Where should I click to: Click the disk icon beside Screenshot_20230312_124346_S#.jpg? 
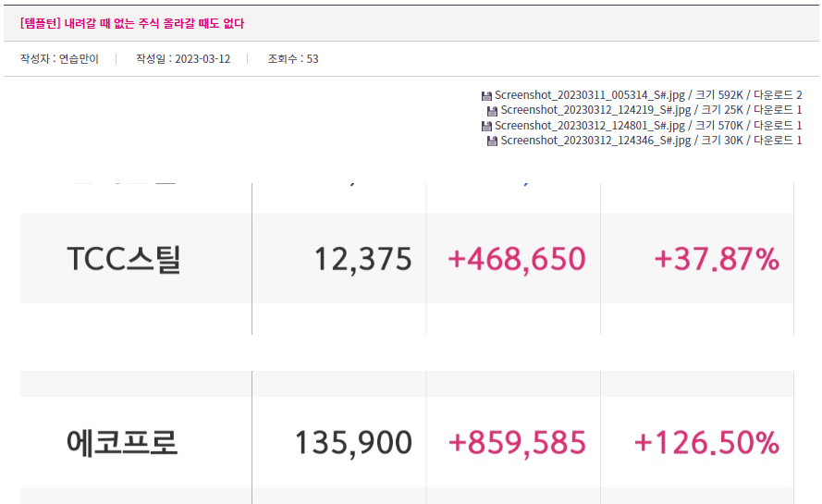492,141
